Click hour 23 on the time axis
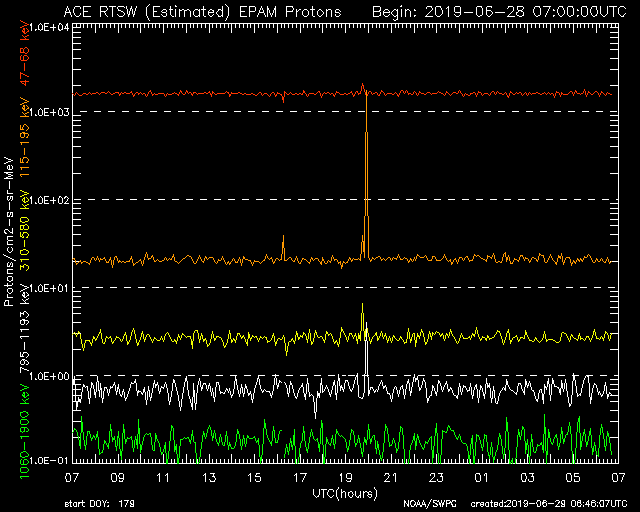This screenshot has height=512, width=640. click(436, 479)
